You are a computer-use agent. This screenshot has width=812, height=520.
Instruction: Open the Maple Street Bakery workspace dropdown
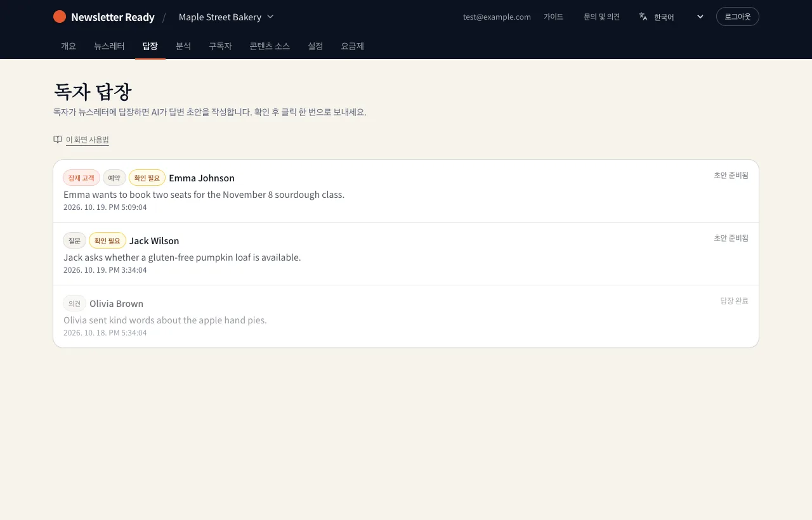[x=226, y=16]
